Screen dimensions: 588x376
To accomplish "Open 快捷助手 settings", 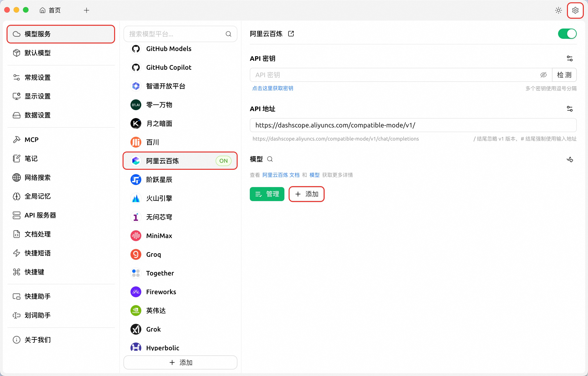I will [61, 296].
